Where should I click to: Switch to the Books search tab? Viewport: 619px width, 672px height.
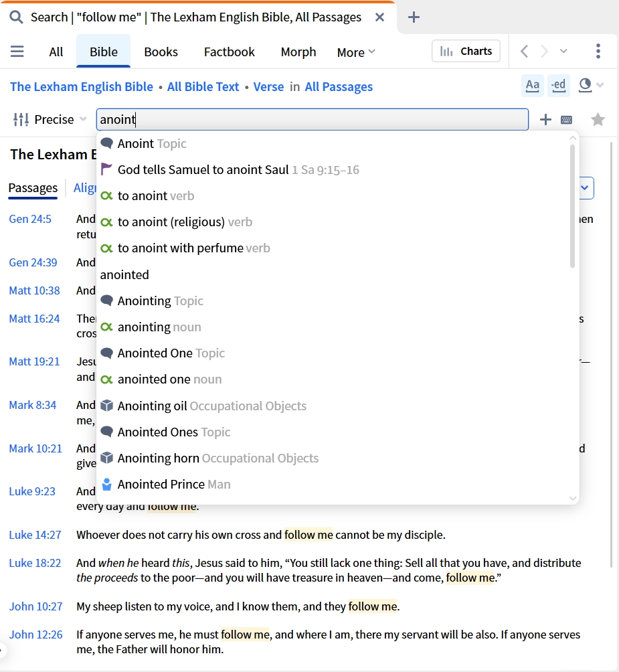coord(161,52)
